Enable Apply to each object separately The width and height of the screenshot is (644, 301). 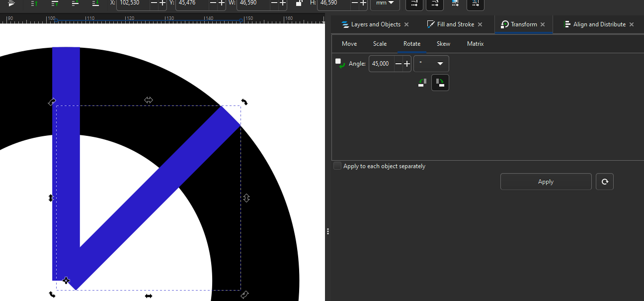[x=337, y=166]
